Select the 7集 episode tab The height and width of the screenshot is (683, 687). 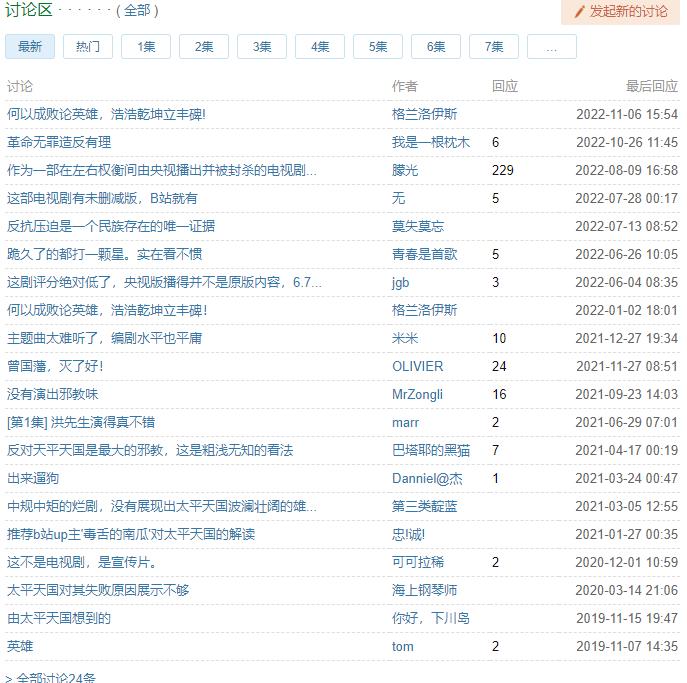(x=494, y=47)
